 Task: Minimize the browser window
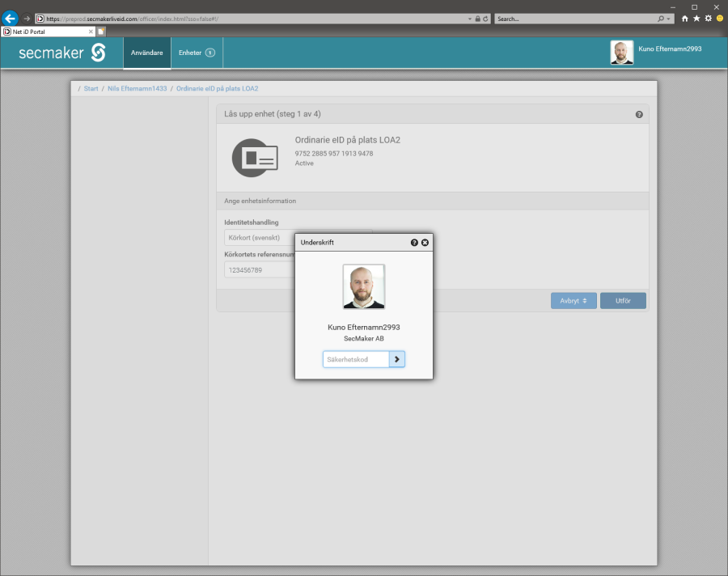tap(673, 7)
